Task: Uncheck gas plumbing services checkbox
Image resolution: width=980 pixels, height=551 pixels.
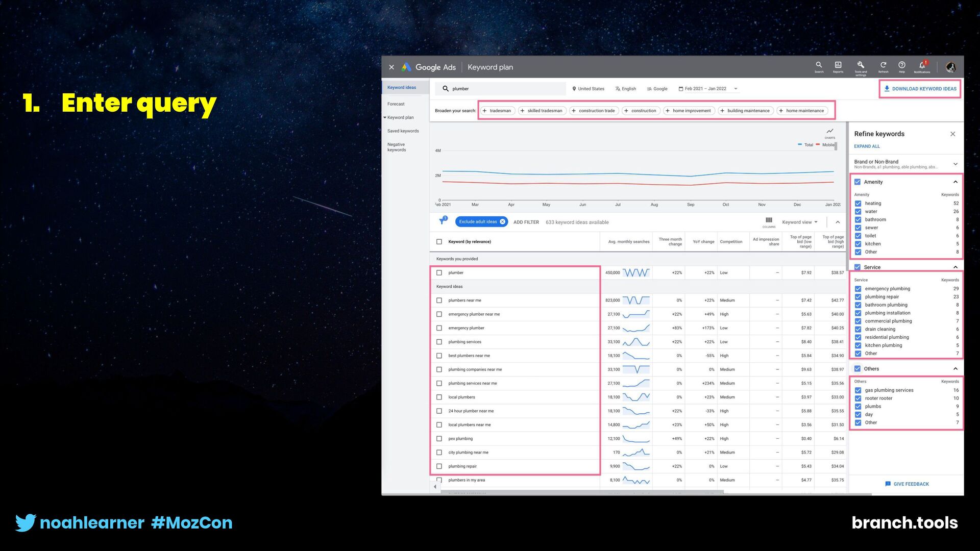Action: (x=858, y=390)
